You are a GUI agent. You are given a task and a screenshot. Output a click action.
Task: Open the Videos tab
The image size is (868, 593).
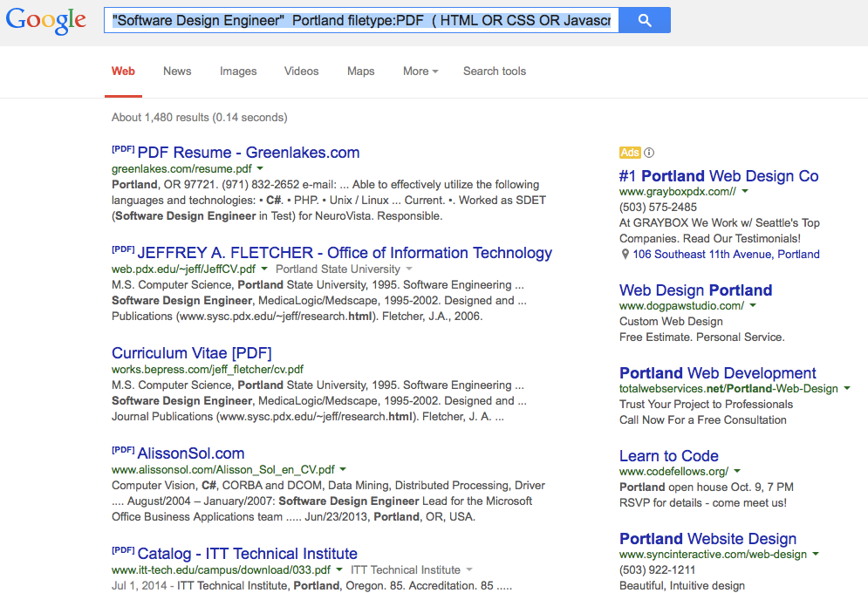click(x=302, y=72)
